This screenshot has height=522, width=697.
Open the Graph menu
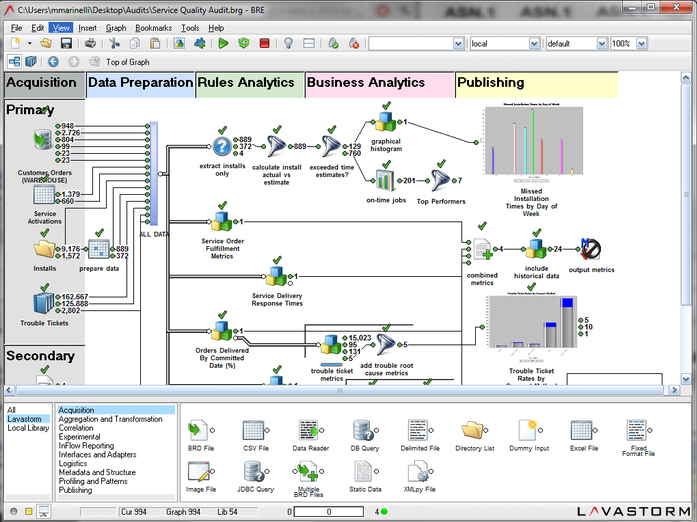(x=116, y=28)
